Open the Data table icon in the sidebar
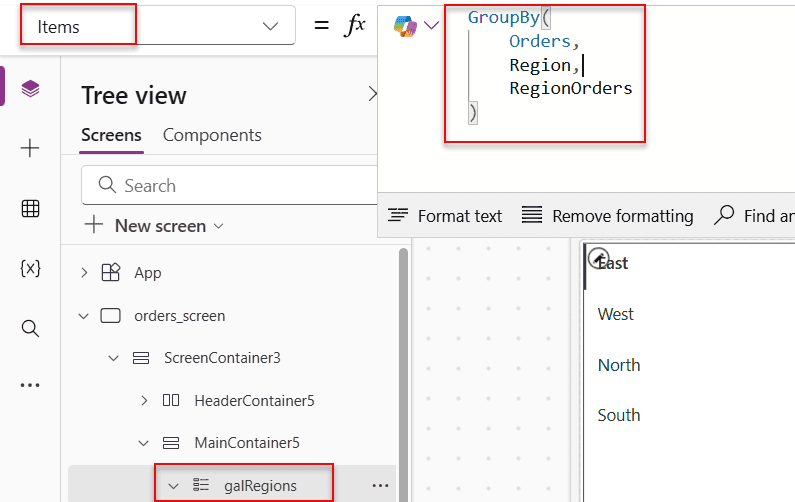Screen dimensions: 795x502 (x=30, y=208)
